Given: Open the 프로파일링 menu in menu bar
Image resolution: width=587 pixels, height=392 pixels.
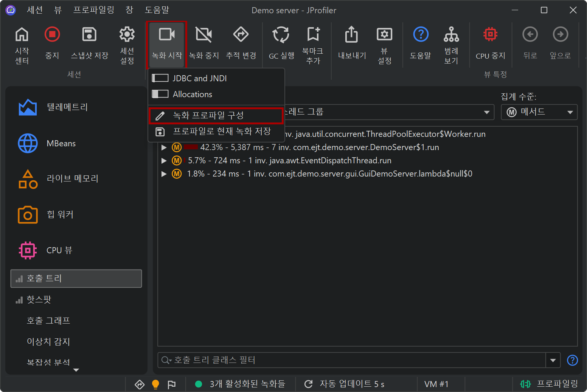Looking at the screenshot, I should click(93, 10).
